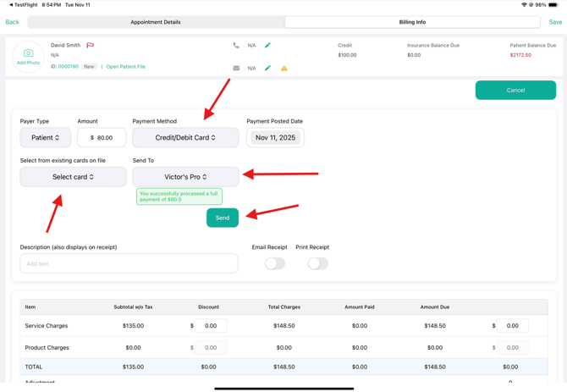Tap the Add Photo camera icon

click(x=28, y=55)
